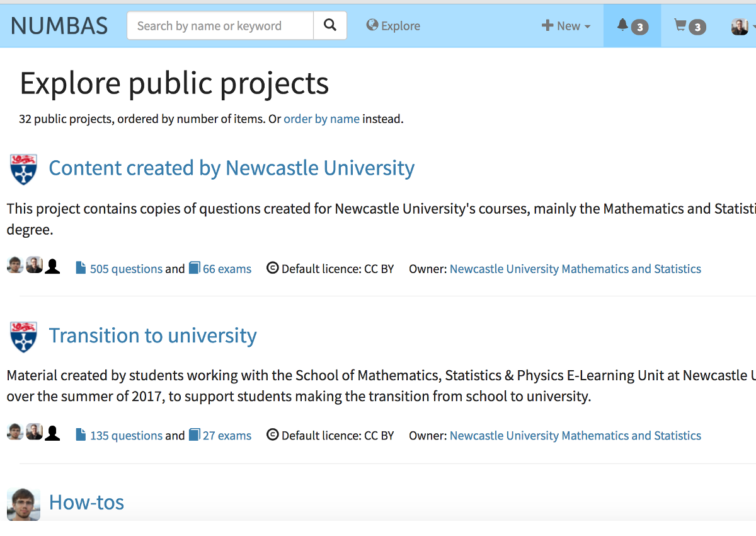
Task: Click Newcastle crest beside Transition to university
Action: tap(24, 337)
